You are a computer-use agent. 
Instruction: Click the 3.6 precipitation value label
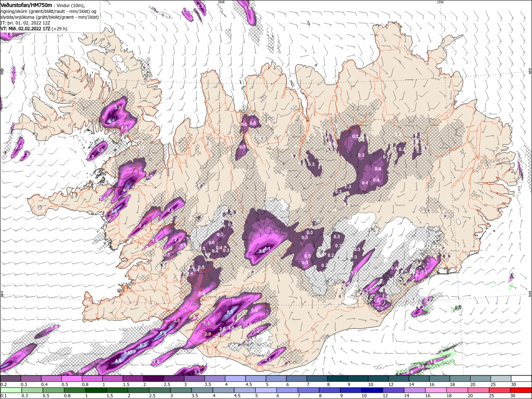click(222, 329)
